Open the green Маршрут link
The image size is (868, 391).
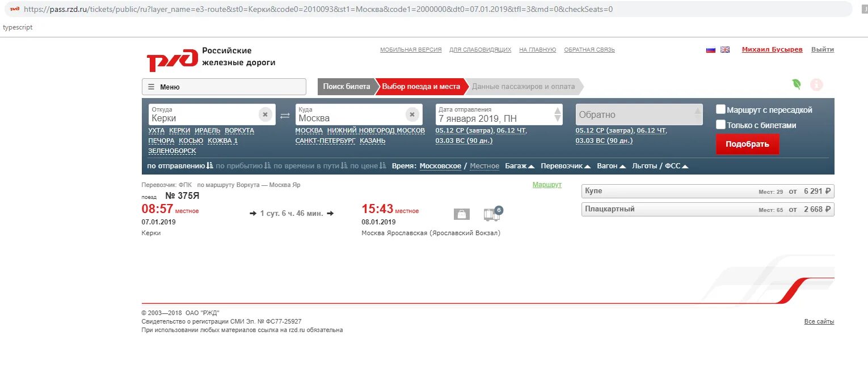point(547,185)
